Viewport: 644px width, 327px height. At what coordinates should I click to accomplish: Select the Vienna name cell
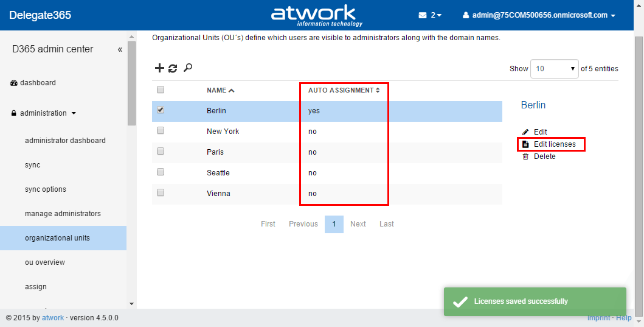click(218, 193)
